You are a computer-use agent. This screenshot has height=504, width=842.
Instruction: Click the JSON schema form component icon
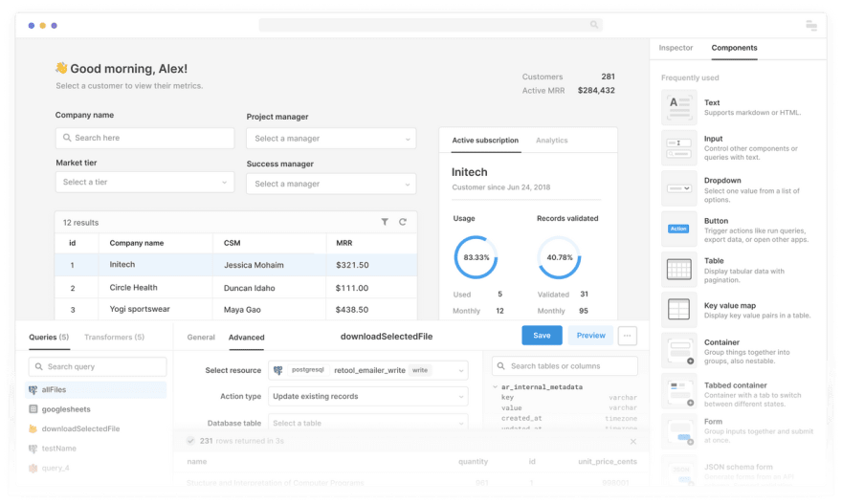point(678,471)
